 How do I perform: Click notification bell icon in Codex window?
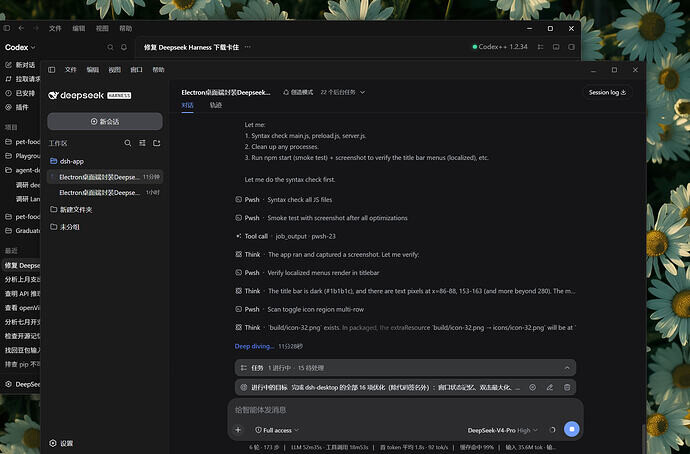(x=124, y=47)
